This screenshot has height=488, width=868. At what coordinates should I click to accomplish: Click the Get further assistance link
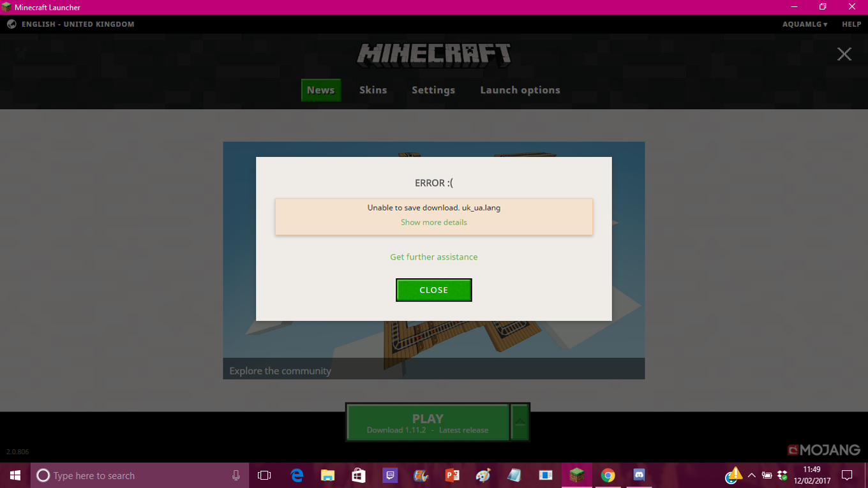[x=434, y=256]
